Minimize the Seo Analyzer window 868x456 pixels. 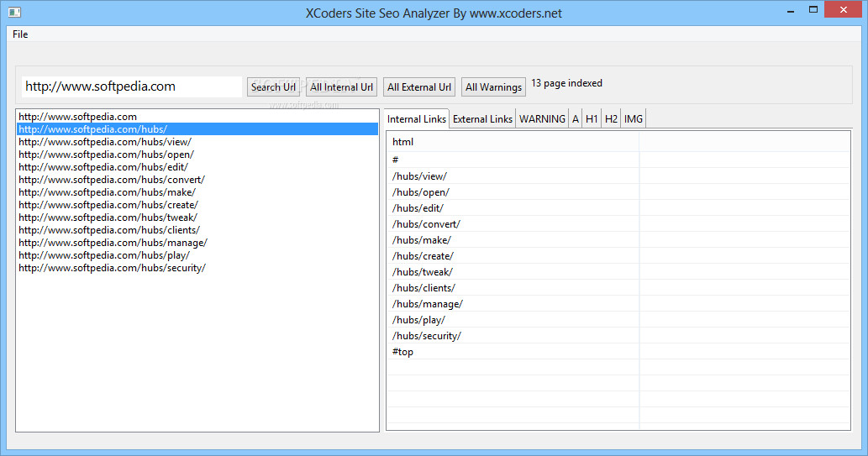coord(791,11)
